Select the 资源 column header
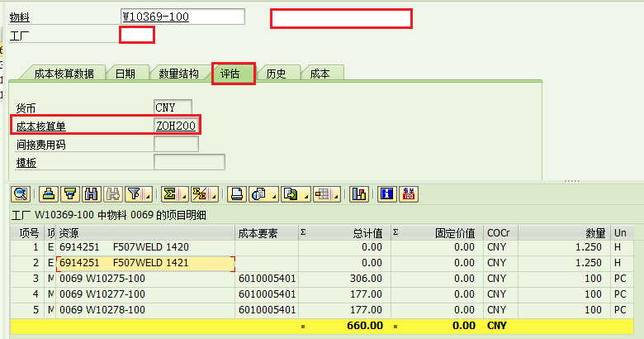 (x=146, y=233)
